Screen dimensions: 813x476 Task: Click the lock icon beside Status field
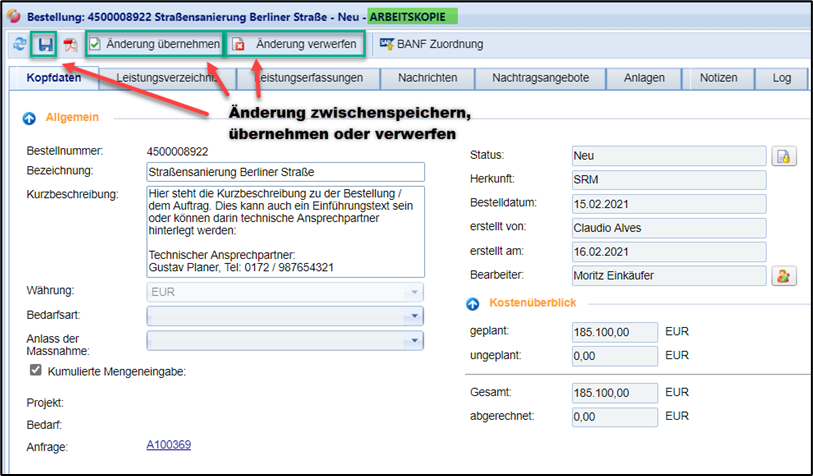pyautogui.click(x=785, y=156)
